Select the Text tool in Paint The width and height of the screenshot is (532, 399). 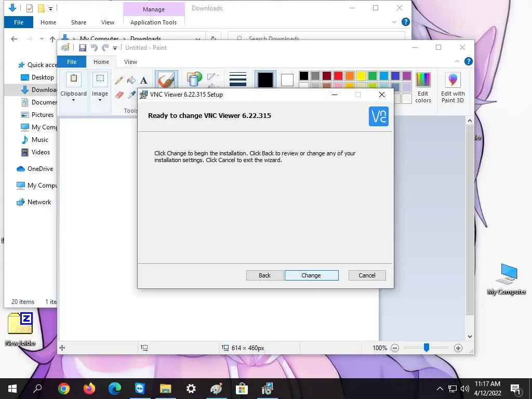point(144,81)
